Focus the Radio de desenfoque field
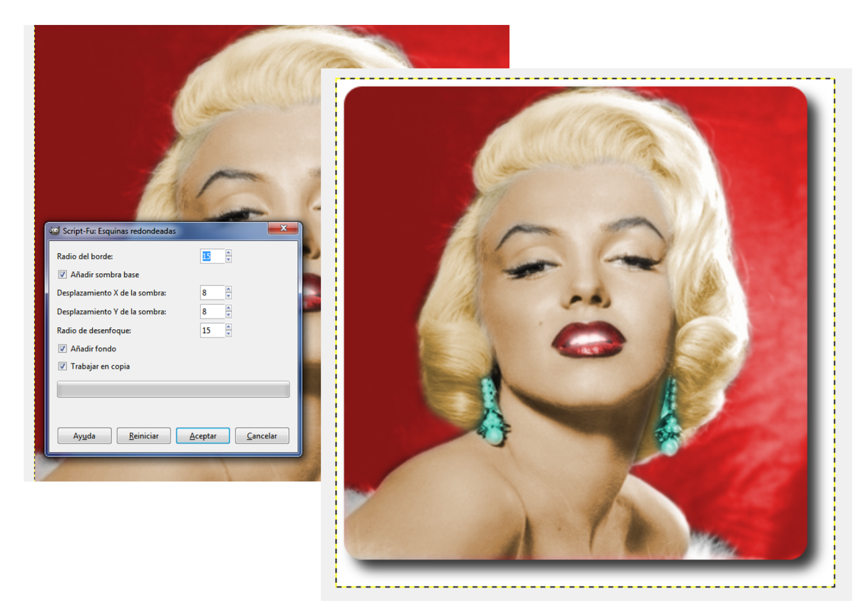Viewport: 868px width, 614px height. (212, 330)
